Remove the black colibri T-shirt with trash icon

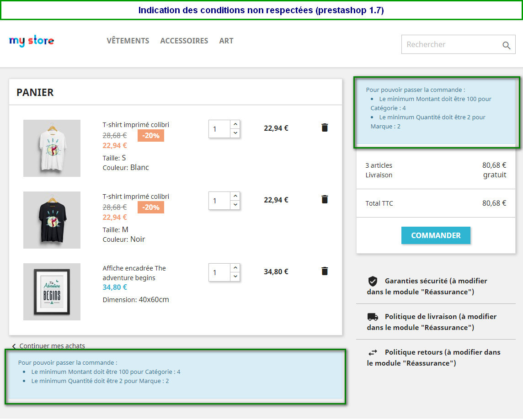(325, 199)
